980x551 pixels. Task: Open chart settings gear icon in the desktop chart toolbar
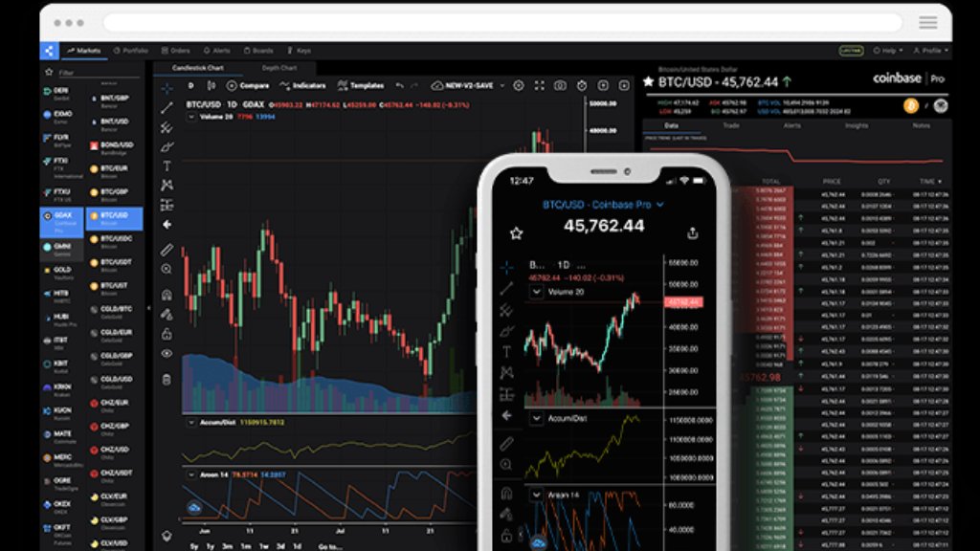[518, 85]
